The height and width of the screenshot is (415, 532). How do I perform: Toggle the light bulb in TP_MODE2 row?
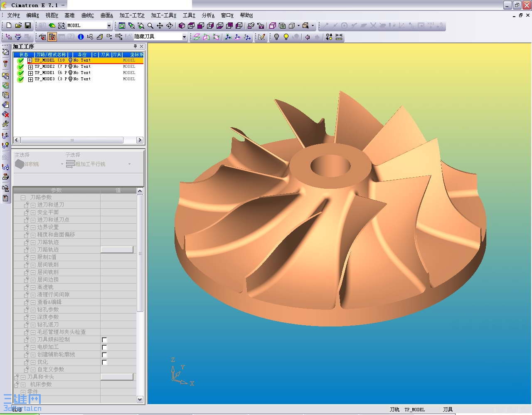[x=70, y=67]
